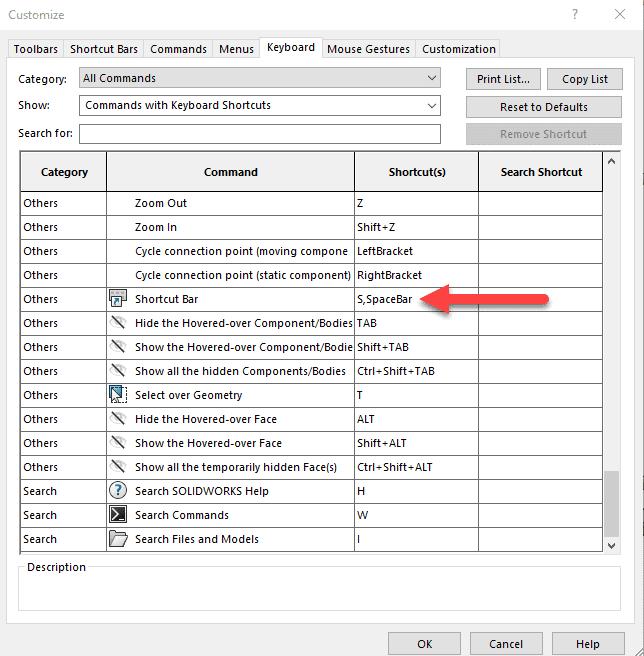Click the Shift+TAB shortcut cell

click(x=416, y=347)
